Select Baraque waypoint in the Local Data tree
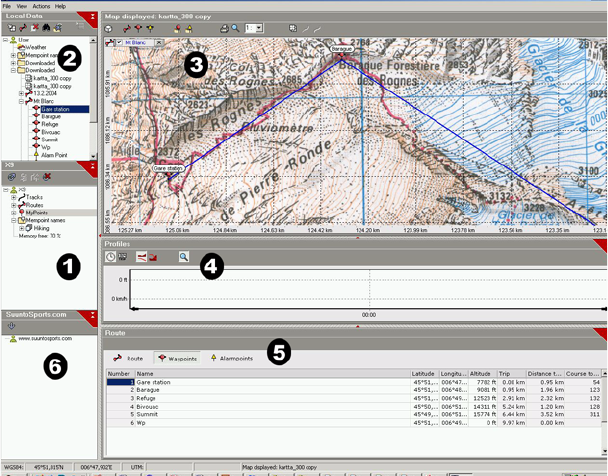Viewport: 608px width, 476px height. click(x=51, y=117)
